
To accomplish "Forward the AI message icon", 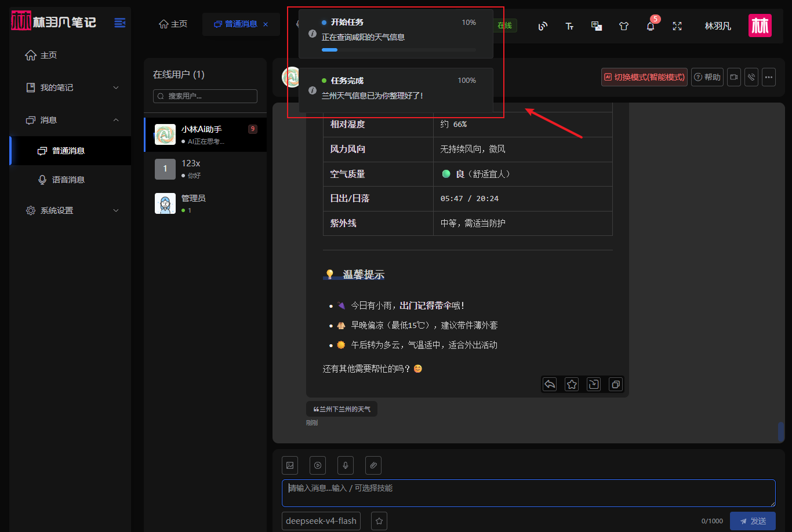I will [x=594, y=384].
